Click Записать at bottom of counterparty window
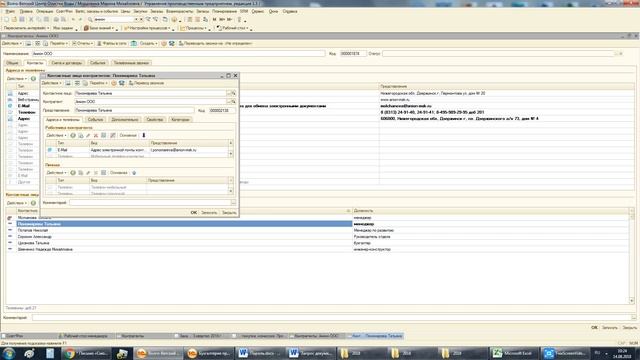The image size is (640, 360). click(x=610, y=327)
